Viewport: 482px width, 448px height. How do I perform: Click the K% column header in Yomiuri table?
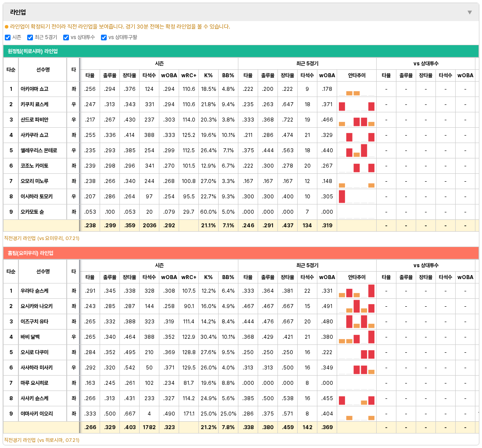[209, 277]
